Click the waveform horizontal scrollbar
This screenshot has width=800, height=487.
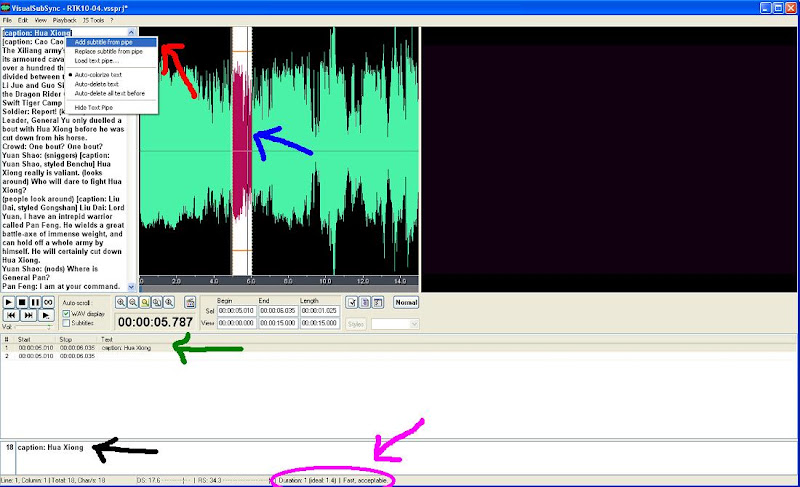point(279,289)
